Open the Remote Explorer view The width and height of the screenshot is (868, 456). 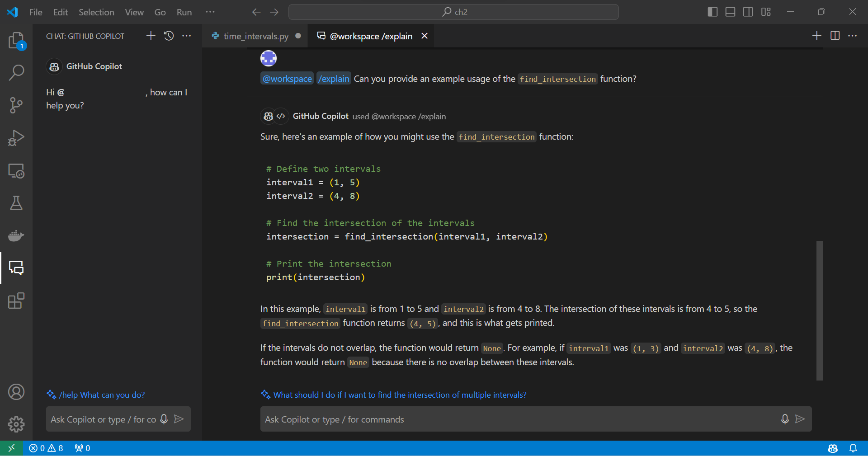[x=16, y=171]
